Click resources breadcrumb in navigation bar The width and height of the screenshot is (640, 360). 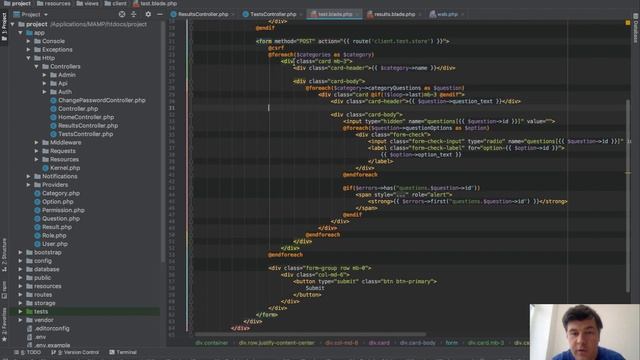(x=53, y=3)
